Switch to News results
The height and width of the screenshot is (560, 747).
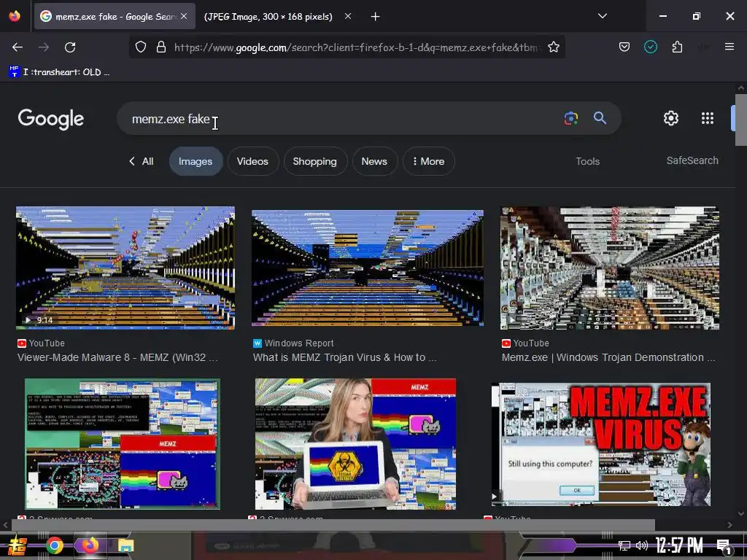point(374,161)
